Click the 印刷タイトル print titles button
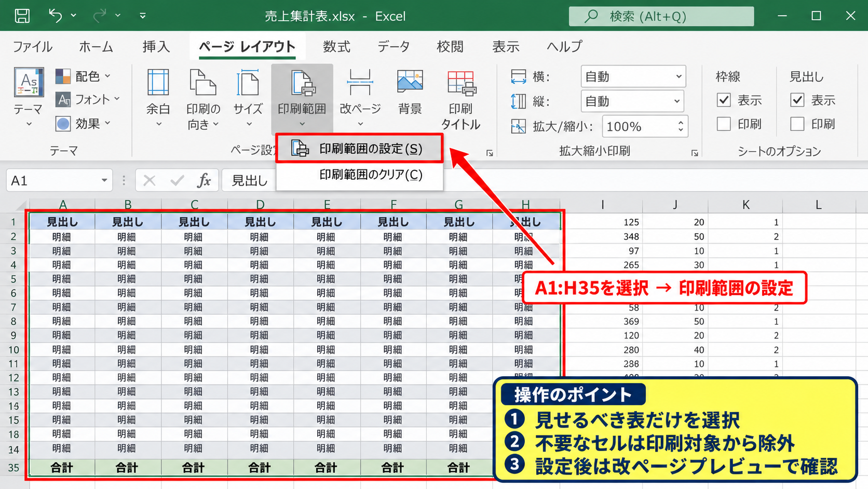The width and height of the screenshot is (868, 489). coord(460,99)
